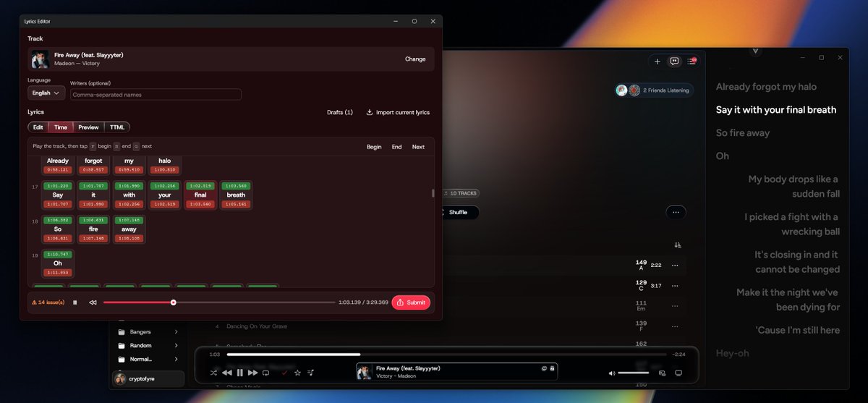Open the small icon right of lyrics in now-playing box
This screenshot has height=403, width=868.
pyautogui.click(x=552, y=368)
